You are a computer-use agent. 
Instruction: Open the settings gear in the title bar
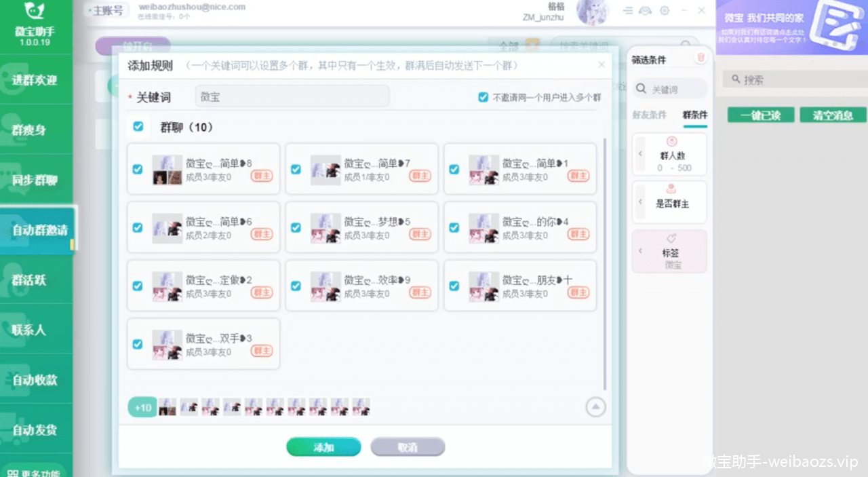coord(665,10)
